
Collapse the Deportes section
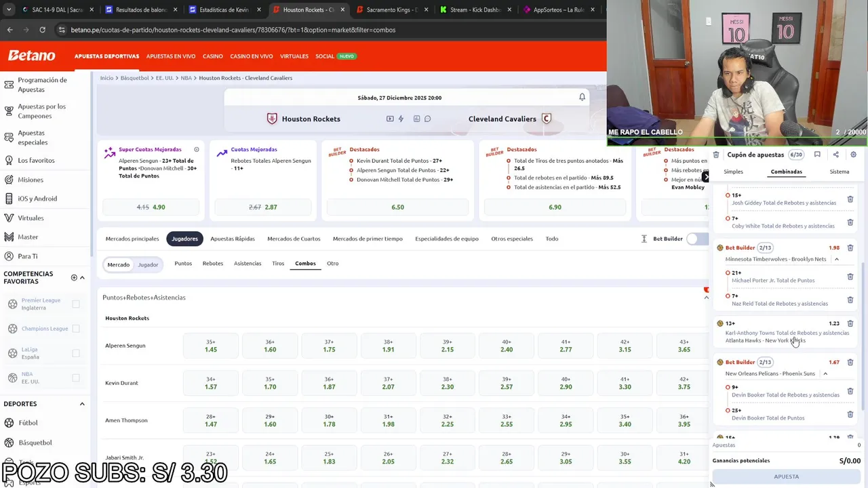(82, 404)
